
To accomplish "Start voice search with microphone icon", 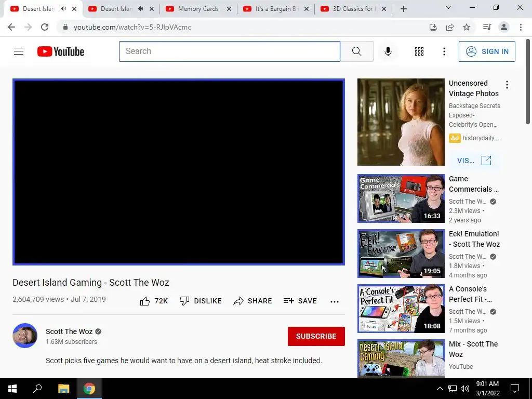I will tap(388, 51).
